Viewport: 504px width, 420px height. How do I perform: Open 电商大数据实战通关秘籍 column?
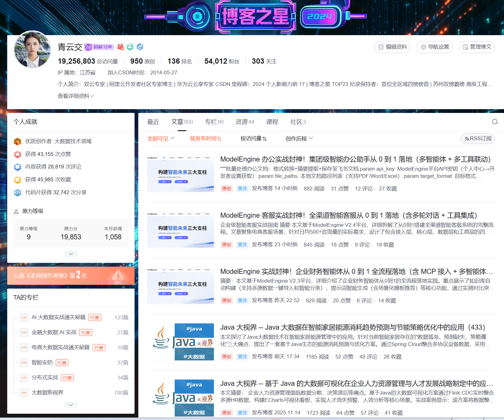tap(61, 348)
